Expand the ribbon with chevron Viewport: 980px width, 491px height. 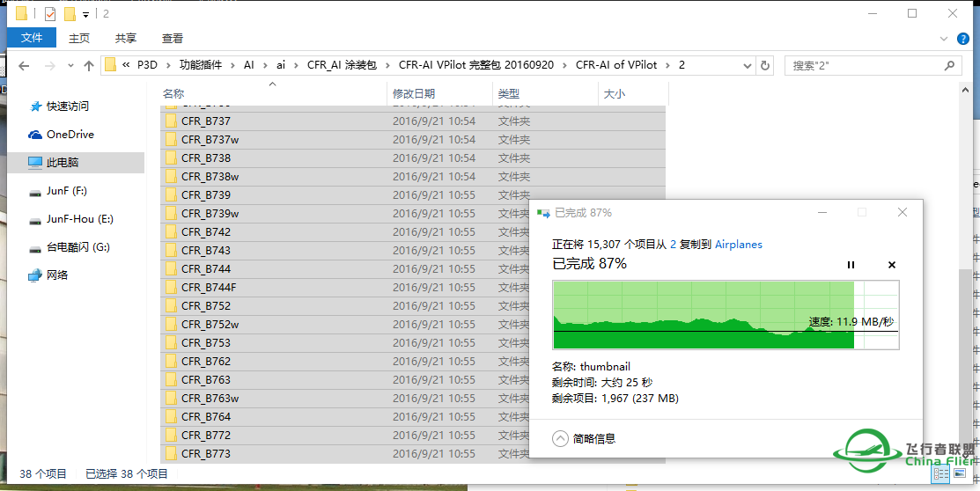pos(944,38)
